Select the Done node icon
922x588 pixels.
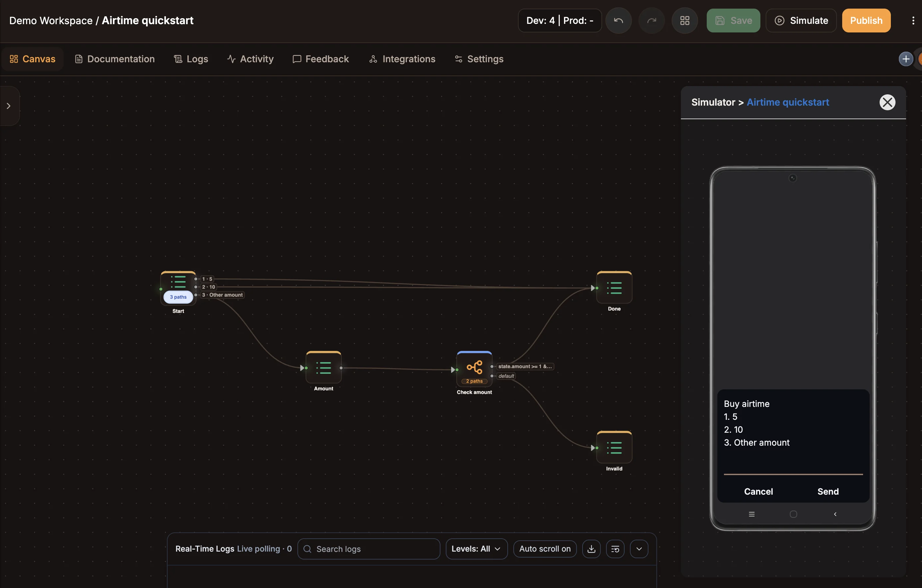(x=614, y=287)
